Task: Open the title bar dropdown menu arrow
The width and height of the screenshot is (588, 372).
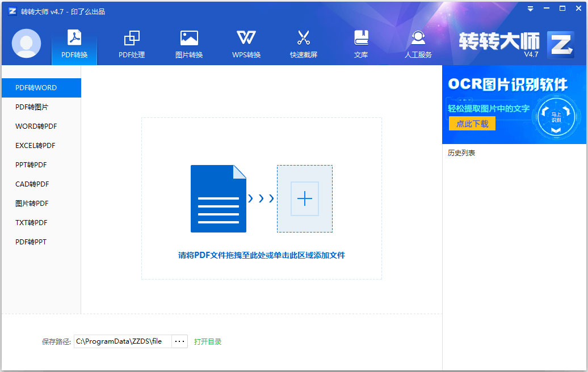Action: coord(530,9)
